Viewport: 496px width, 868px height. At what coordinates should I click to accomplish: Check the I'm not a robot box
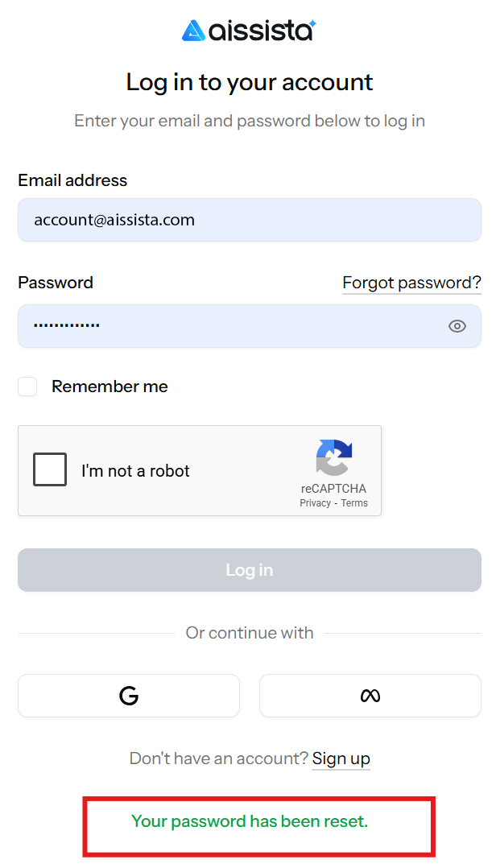point(50,470)
